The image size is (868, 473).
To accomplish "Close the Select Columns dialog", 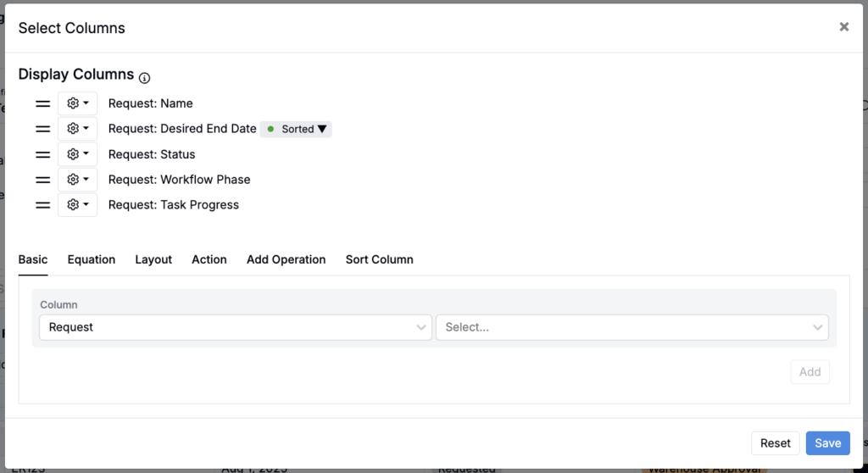I will pyautogui.click(x=843, y=27).
